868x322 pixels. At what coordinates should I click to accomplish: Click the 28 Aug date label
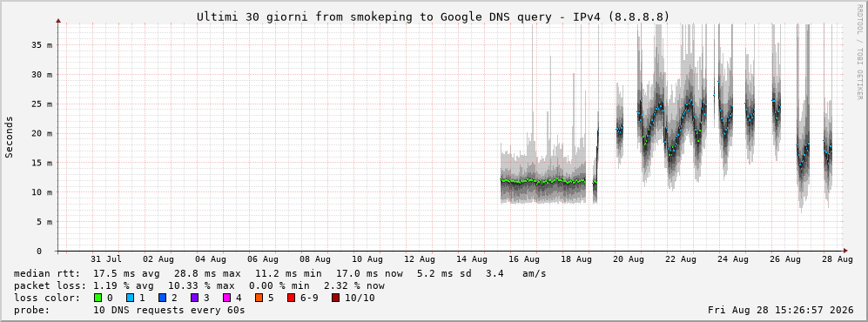[x=837, y=258]
